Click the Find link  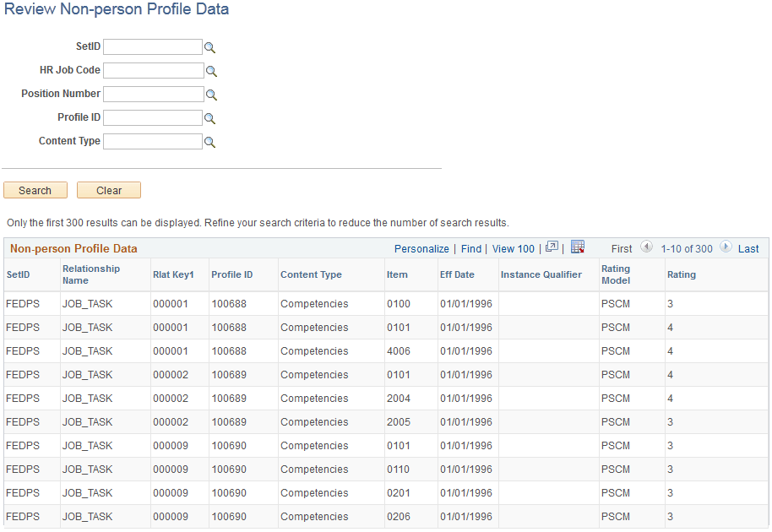click(x=470, y=248)
